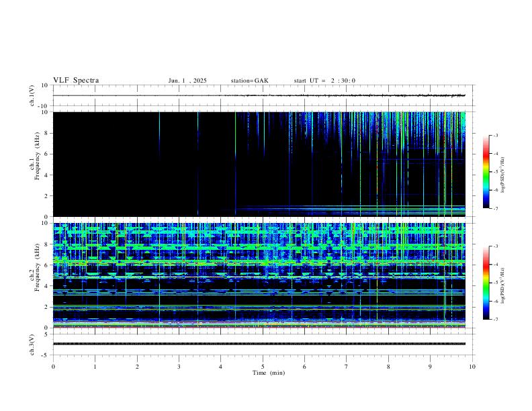Click the time axis tick label "7"
Viewport: 532px width, 411px height.
tap(347, 367)
